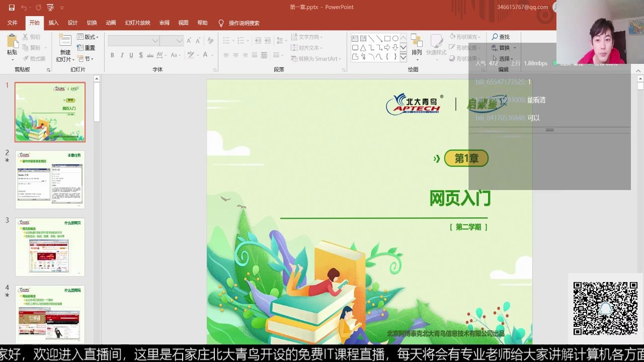644x362 pixels.
Task: Select slide 2 thumbnail 本章任务
Action: click(50, 179)
